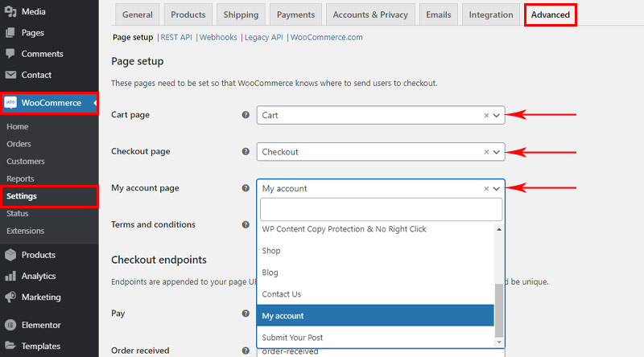Click the dropdown search input field
This screenshot has height=357, width=644.
point(381,209)
